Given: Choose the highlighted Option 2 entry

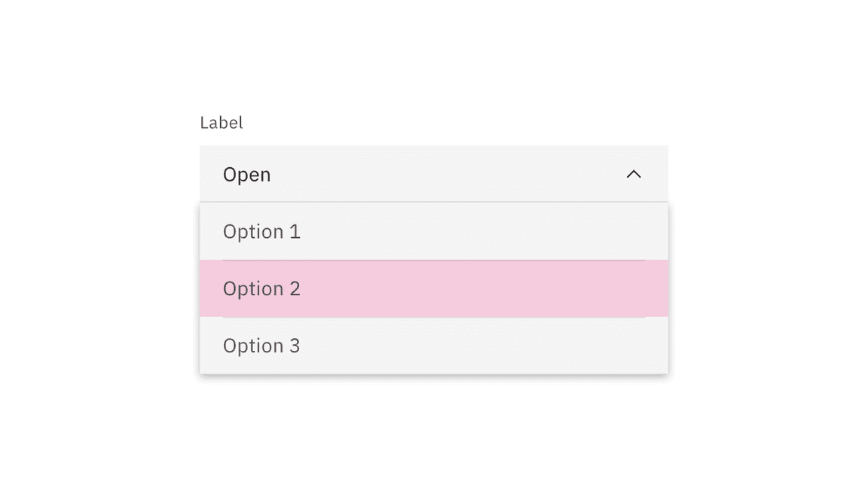Looking at the screenshot, I should point(433,289).
